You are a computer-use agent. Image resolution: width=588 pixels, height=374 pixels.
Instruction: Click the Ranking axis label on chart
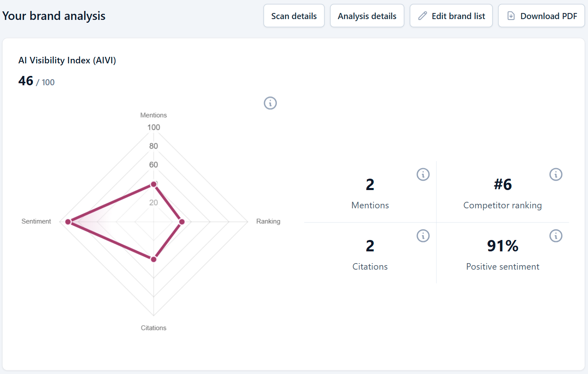coord(268,221)
